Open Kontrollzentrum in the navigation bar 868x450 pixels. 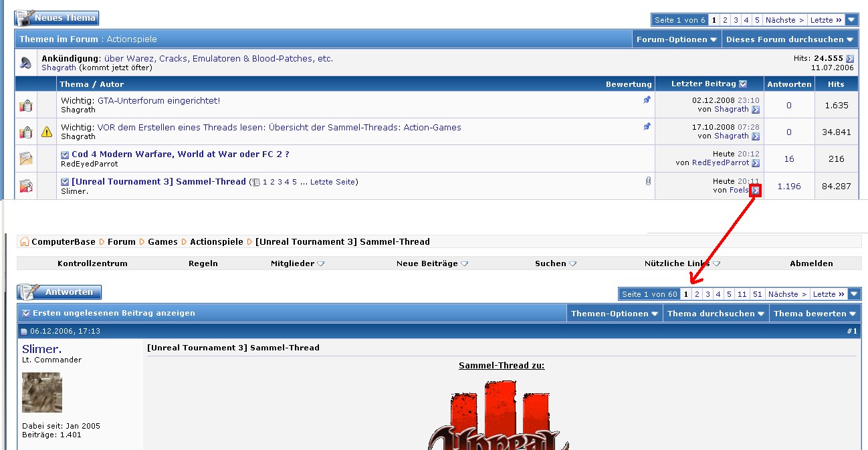pos(92,263)
